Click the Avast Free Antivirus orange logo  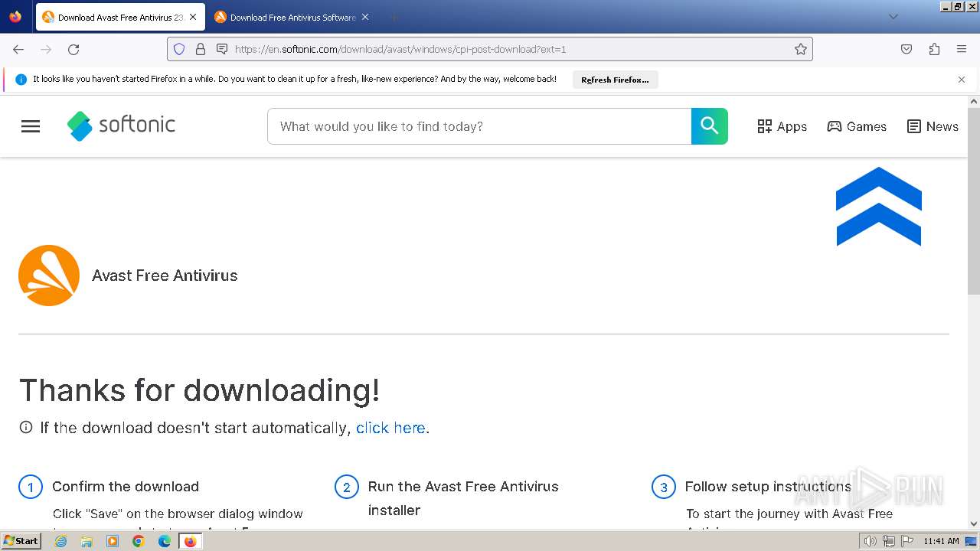[49, 275]
